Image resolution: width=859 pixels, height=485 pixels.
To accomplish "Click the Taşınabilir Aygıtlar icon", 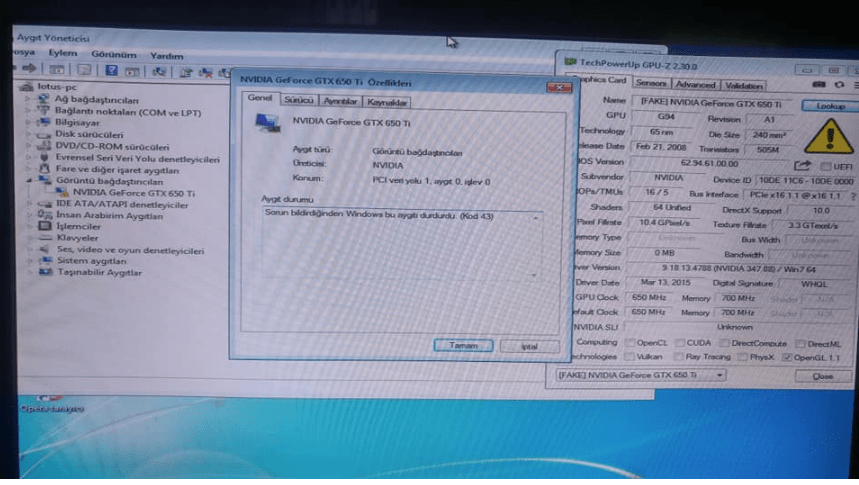I will tap(46, 272).
